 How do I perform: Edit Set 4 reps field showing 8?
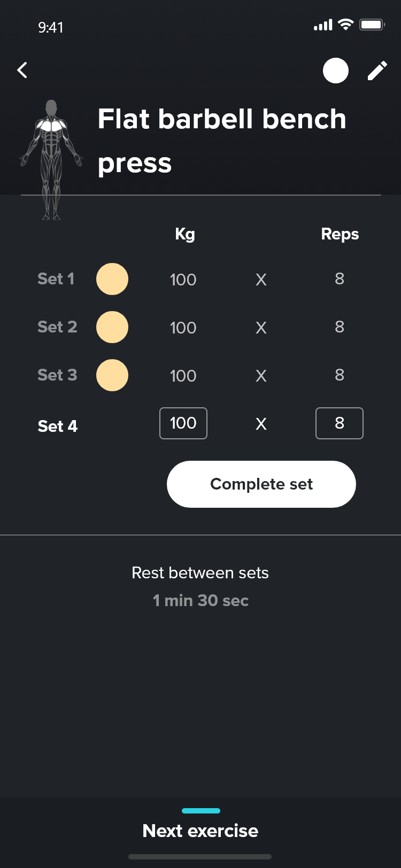tap(340, 423)
